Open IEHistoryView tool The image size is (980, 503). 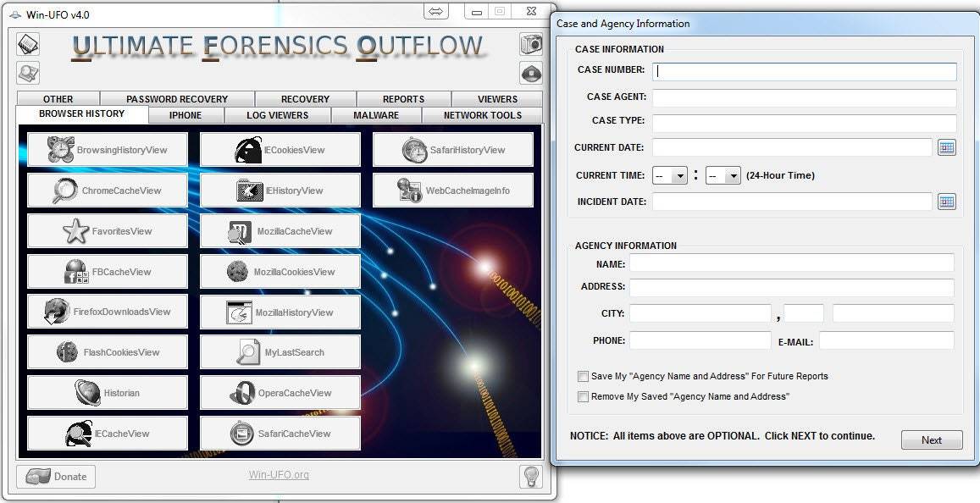(280, 190)
